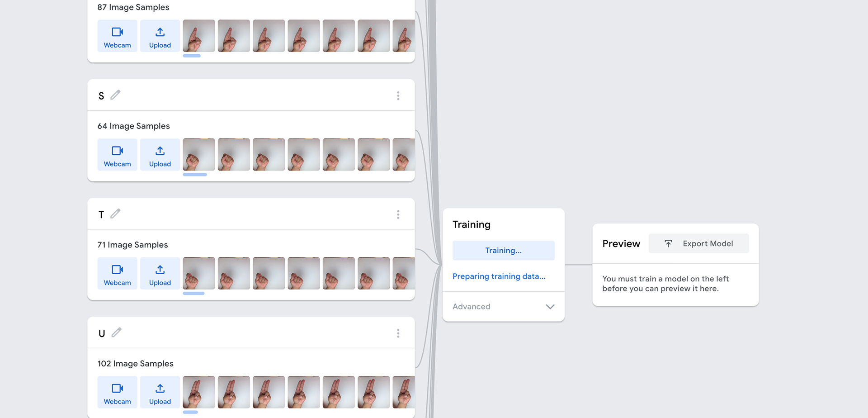Edit the class T name pencil icon
The width and height of the screenshot is (868, 418).
(x=116, y=214)
